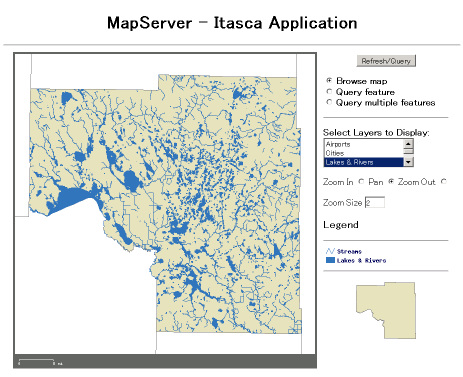Click the Streams legend line icon
This screenshot has width=463, height=377.
pos(330,251)
